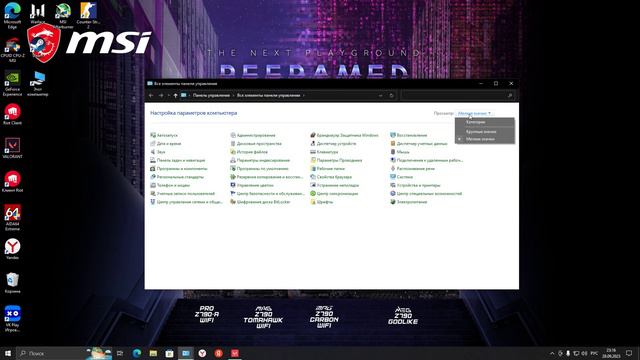640x360 pixels.
Task: Open Свойства браузера
Action: click(x=331, y=177)
